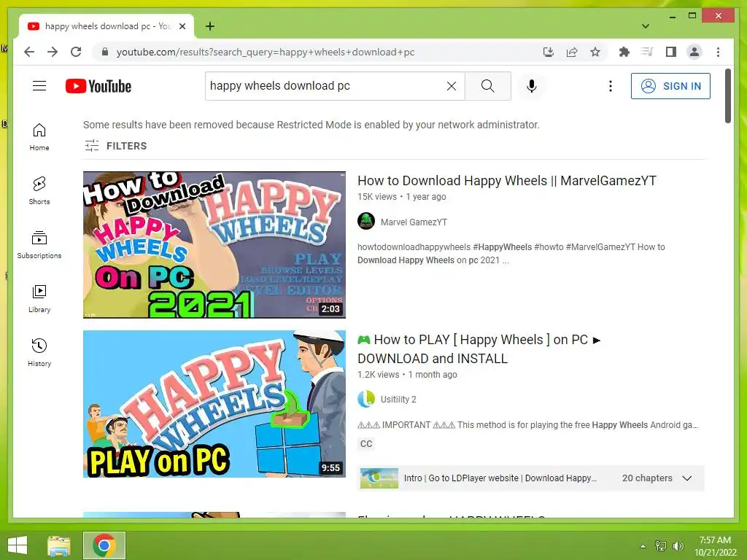The height and width of the screenshot is (560, 747).
Task: Select the happy wheels download pc tab
Action: tap(107, 26)
